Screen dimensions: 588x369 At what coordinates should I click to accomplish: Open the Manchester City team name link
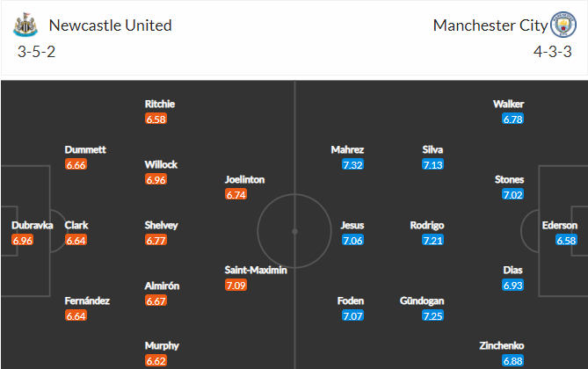coord(490,25)
